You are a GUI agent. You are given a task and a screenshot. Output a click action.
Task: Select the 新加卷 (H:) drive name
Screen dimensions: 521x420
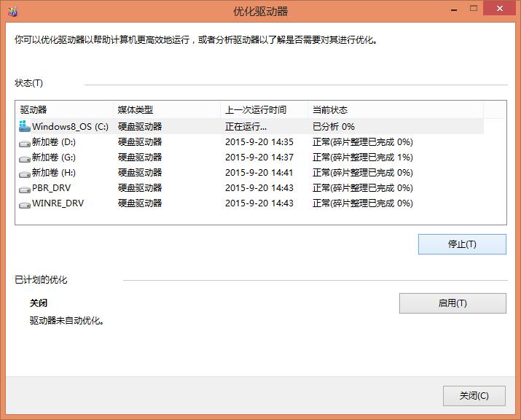pos(54,173)
